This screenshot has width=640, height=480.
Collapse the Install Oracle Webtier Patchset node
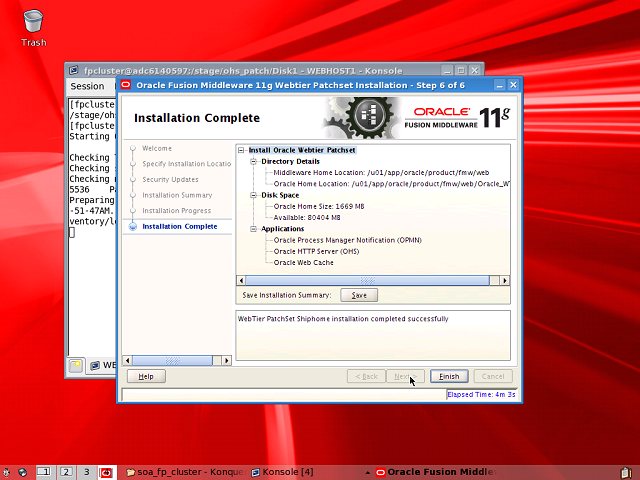[x=241, y=150]
